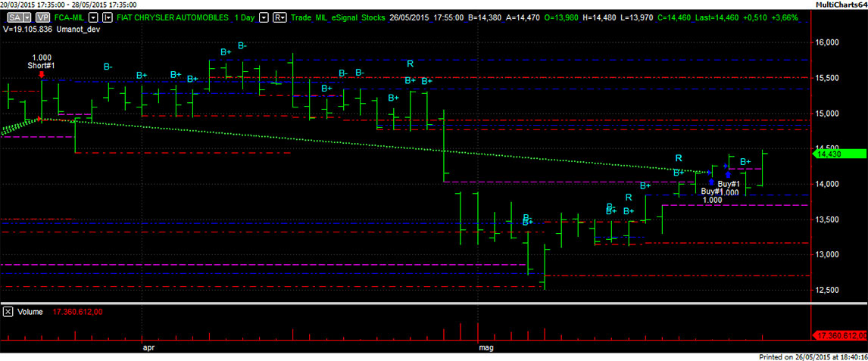This screenshot has width=868, height=361.
Task: Click the R chart type selector
Action: (x=279, y=17)
